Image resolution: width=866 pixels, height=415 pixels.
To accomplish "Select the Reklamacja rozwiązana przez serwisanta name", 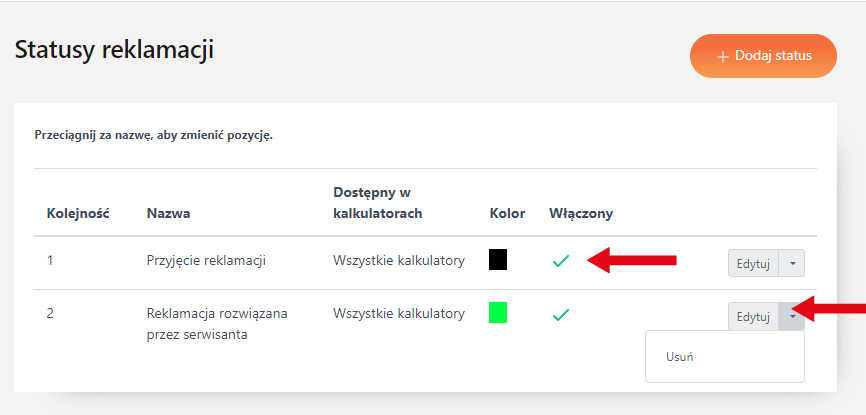I will tap(217, 324).
